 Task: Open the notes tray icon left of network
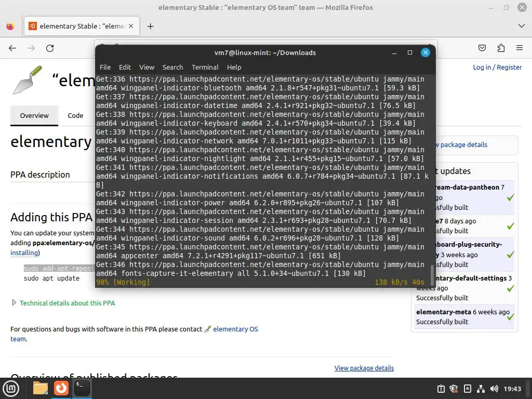467,389
